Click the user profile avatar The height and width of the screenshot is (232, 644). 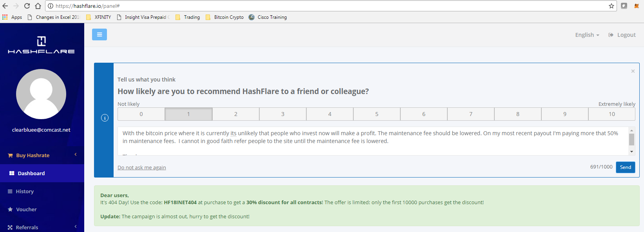point(41,94)
